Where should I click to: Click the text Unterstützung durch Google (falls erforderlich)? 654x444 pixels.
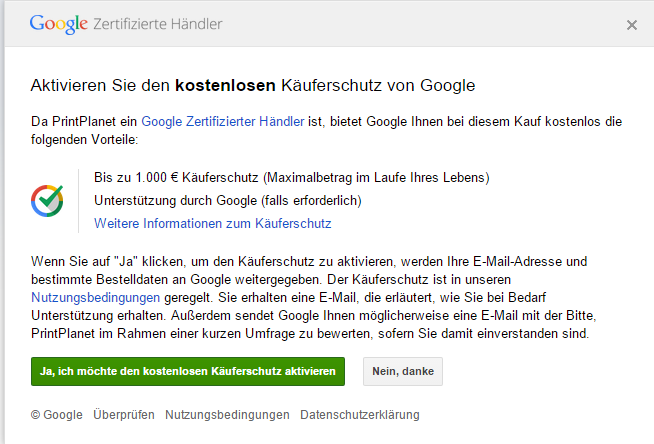(x=228, y=201)
